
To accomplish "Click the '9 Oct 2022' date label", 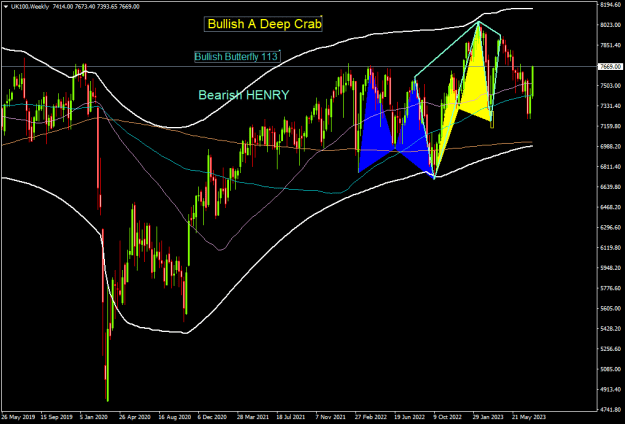I will tap(448, 417).
